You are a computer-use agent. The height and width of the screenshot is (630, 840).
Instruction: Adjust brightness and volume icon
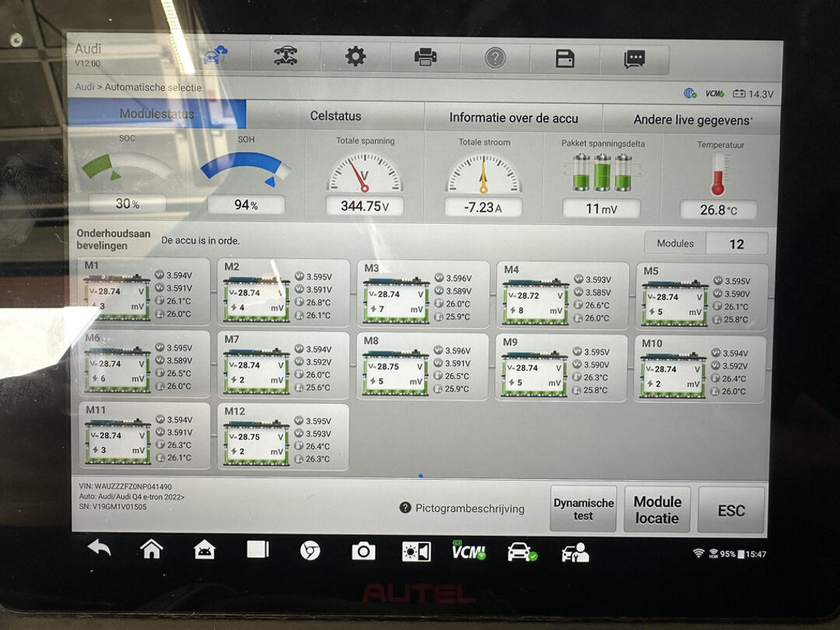(416, 551)
